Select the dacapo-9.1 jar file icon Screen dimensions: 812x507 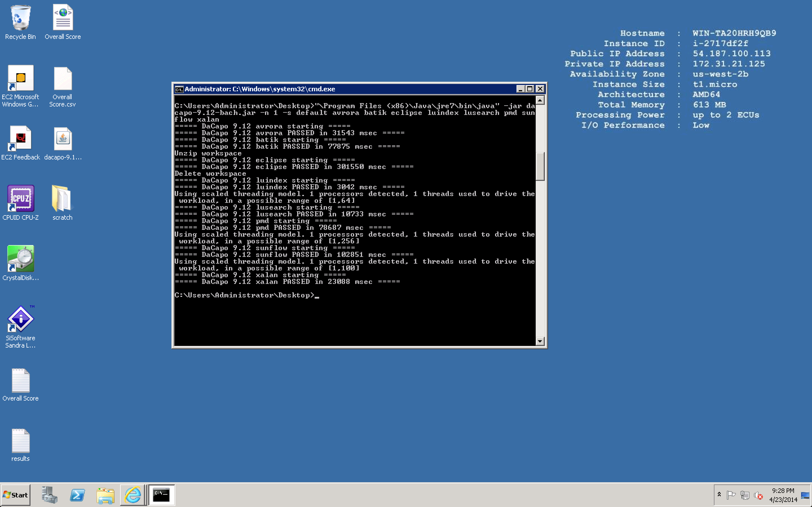click(x=63, y=139)
